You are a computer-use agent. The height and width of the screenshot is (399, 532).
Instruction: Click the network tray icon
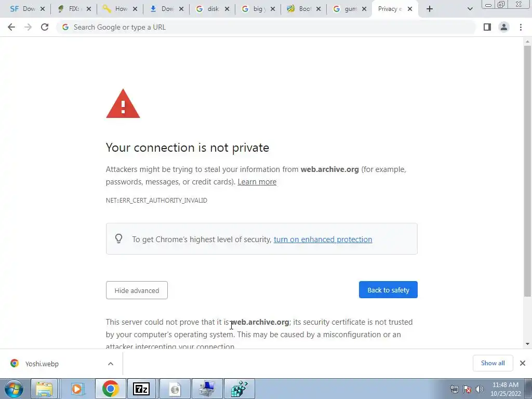click(454, 389)
